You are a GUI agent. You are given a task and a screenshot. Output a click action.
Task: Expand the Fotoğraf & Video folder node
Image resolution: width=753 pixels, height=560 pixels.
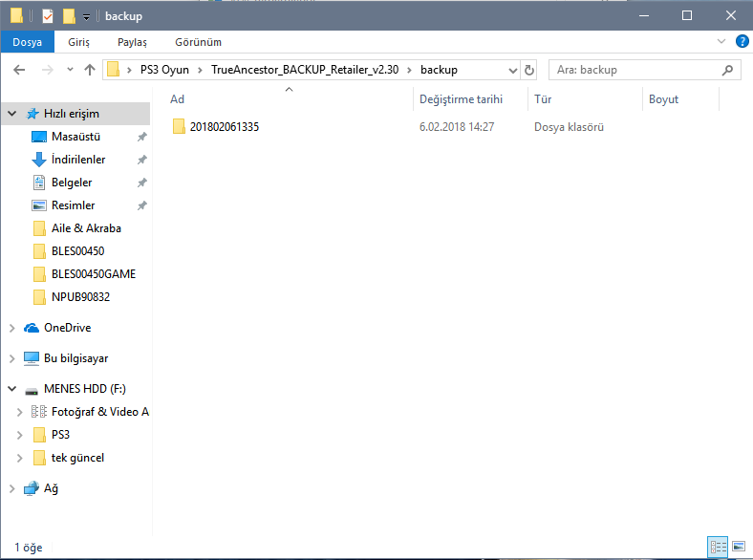pyautogui.click(x=20, y=412)
